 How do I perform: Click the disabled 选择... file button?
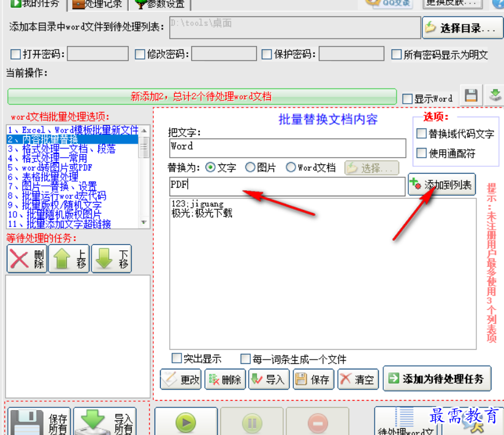click(x=372, y=168)
